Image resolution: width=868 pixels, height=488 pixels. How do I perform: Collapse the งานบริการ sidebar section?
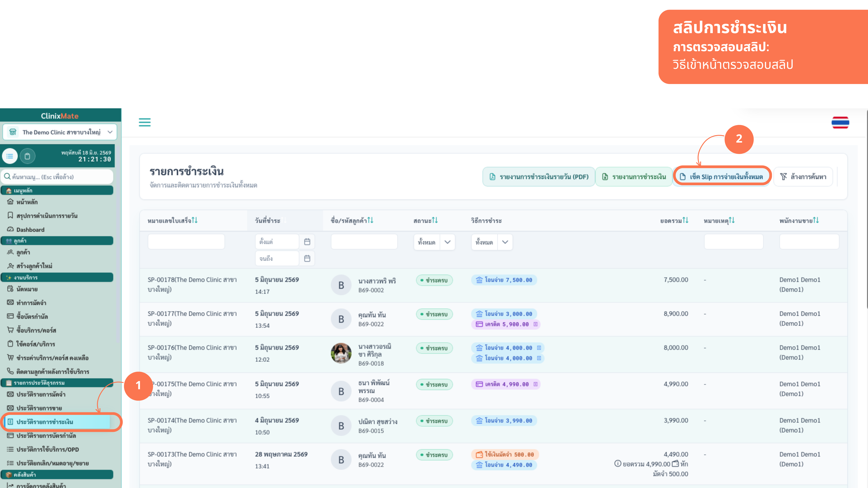[57, 277]
